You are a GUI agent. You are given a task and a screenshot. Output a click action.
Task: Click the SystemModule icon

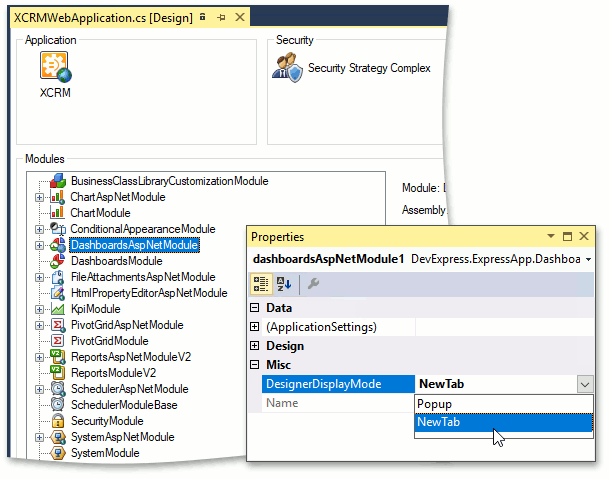(58, 453)
